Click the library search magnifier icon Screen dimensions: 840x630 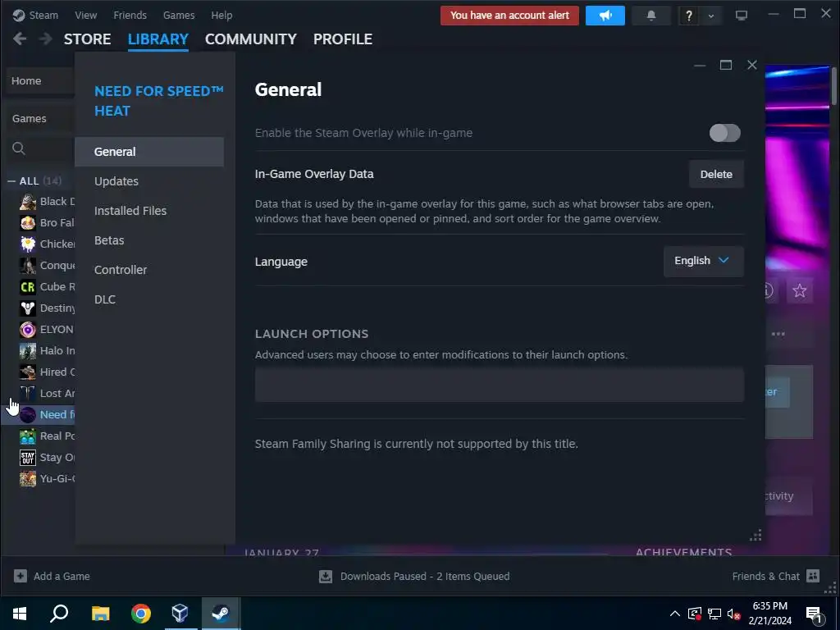pyautogui.click(x=19, y=148)
